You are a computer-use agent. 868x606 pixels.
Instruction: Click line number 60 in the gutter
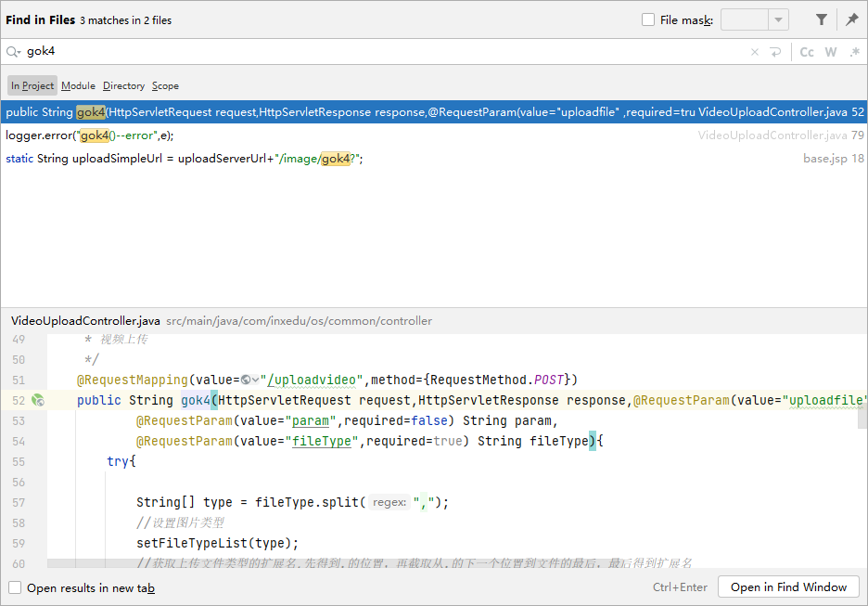coord(19,563)
